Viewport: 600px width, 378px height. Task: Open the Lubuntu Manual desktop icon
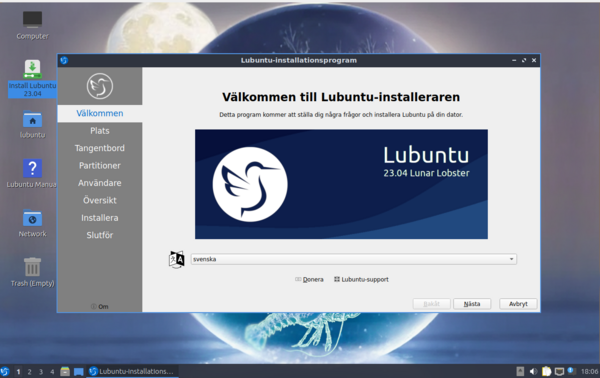coord(32,174)
